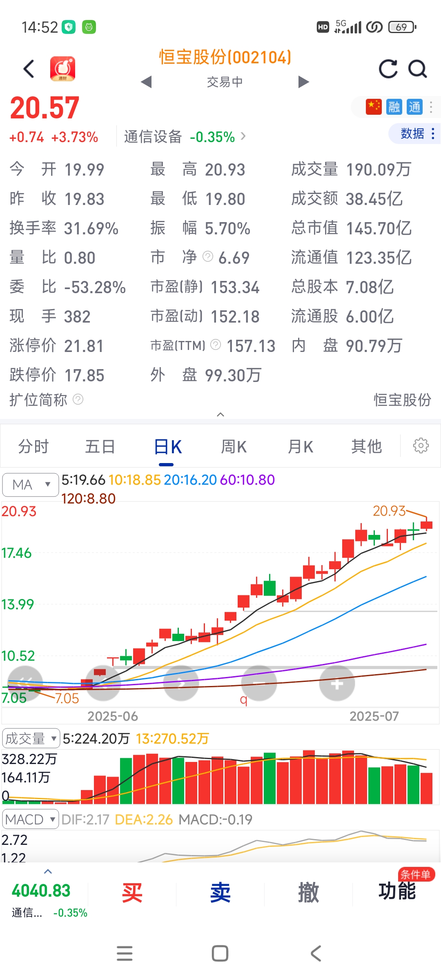Screen dimensions: 441x980
Task: Open the 其他 other periods tab
Action: [367, 446]
